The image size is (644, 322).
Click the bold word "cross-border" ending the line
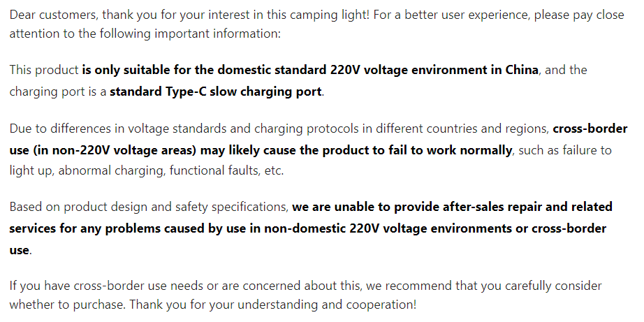pos(588,129)
